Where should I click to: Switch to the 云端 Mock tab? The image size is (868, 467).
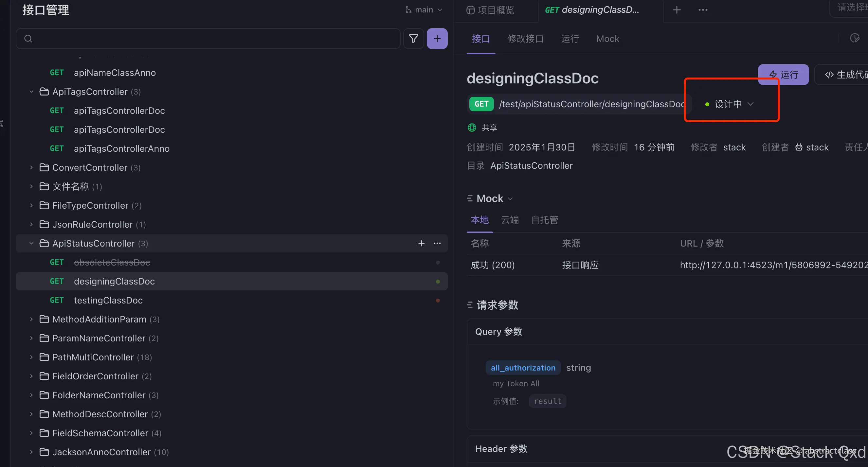(510, 220)
